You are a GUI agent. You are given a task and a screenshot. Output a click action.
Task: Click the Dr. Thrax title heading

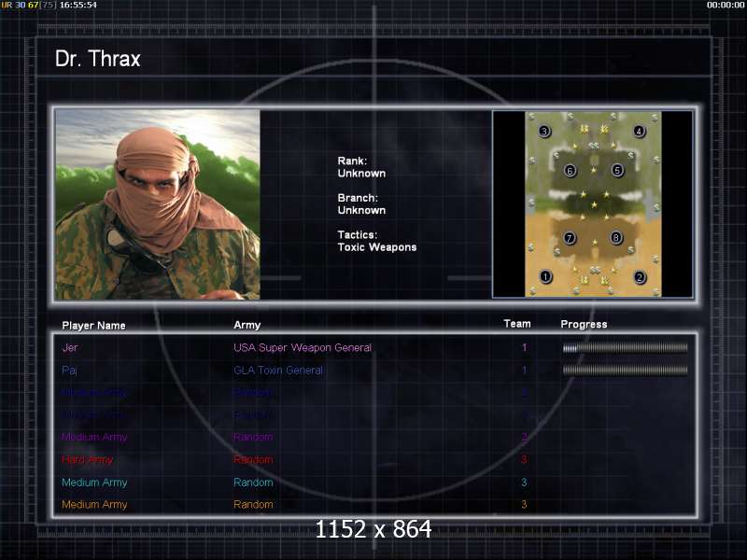98,59
